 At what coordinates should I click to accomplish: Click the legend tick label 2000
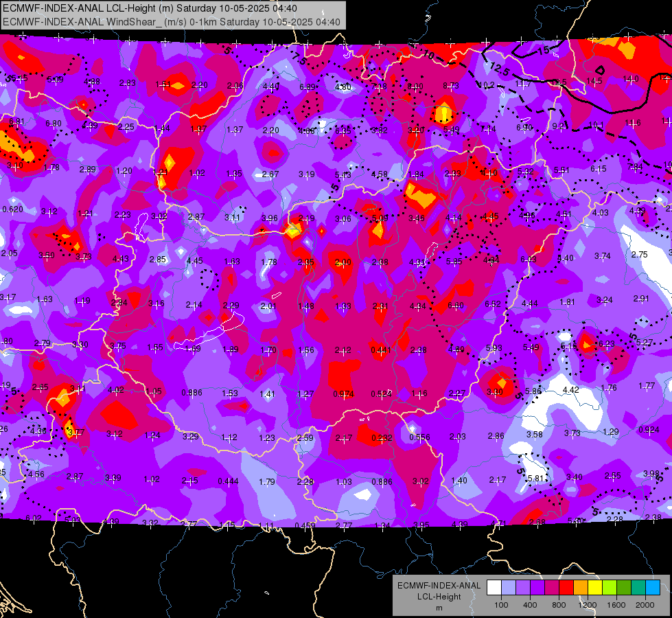pyautogui.click(x=645, y=605)
